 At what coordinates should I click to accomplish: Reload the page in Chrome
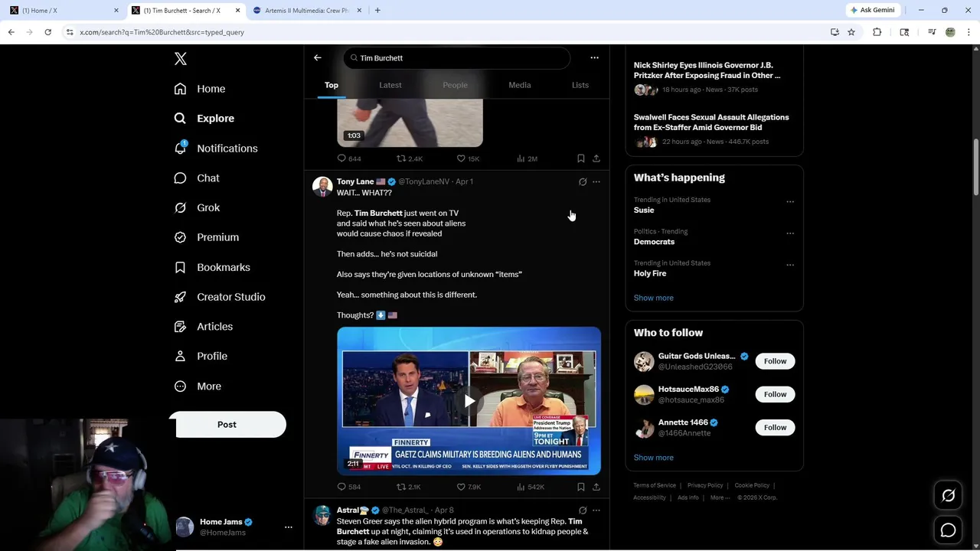47,32
